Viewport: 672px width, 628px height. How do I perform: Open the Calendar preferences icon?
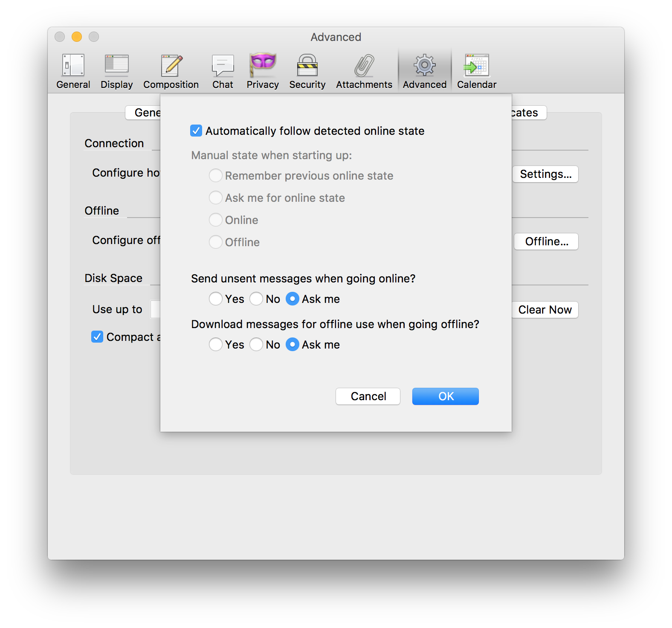477,65
